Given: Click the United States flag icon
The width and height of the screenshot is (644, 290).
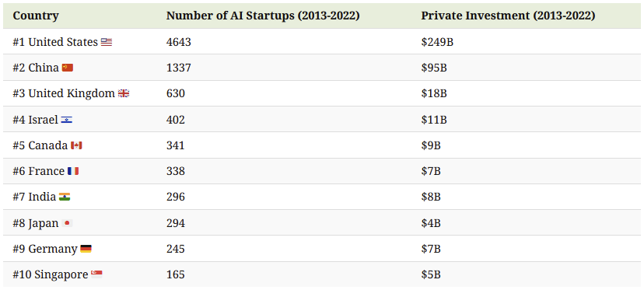Looking at the screenshot, I should click(x=107, y=42).
